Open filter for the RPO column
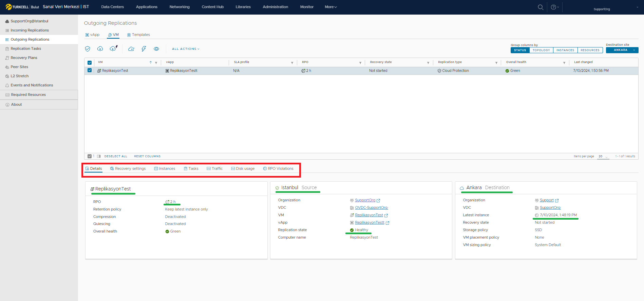This screenshot has width=644, height=301. pyautogui.click(x=360, y=63)
